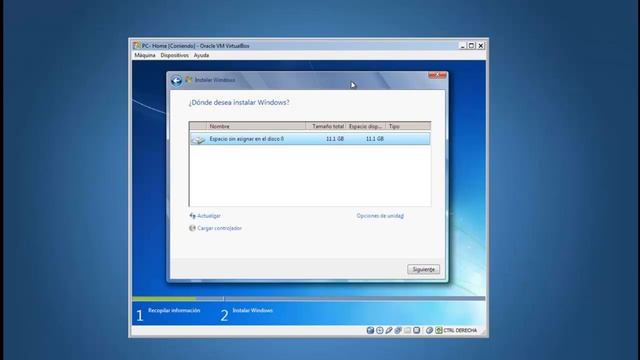Close the Instalar Windows dialog
The height and width of the screenshot is (360, 640).
click(x=437, y=75)
